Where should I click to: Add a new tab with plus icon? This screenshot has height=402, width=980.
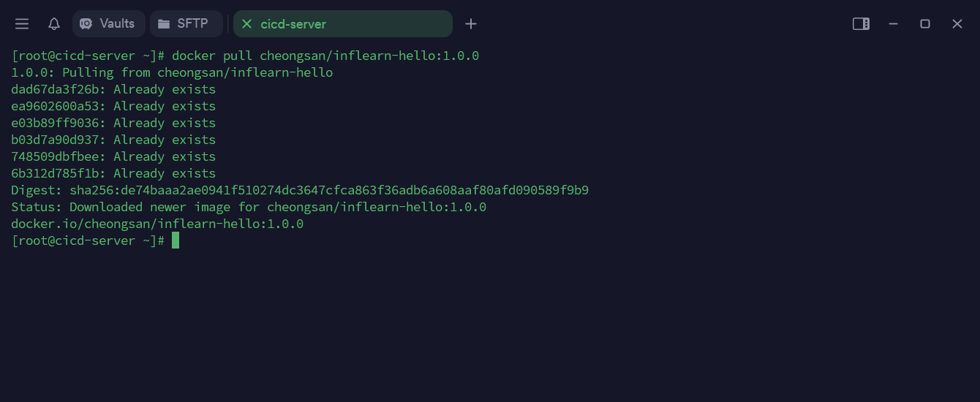pyautogui.click(x=471, y=24)
